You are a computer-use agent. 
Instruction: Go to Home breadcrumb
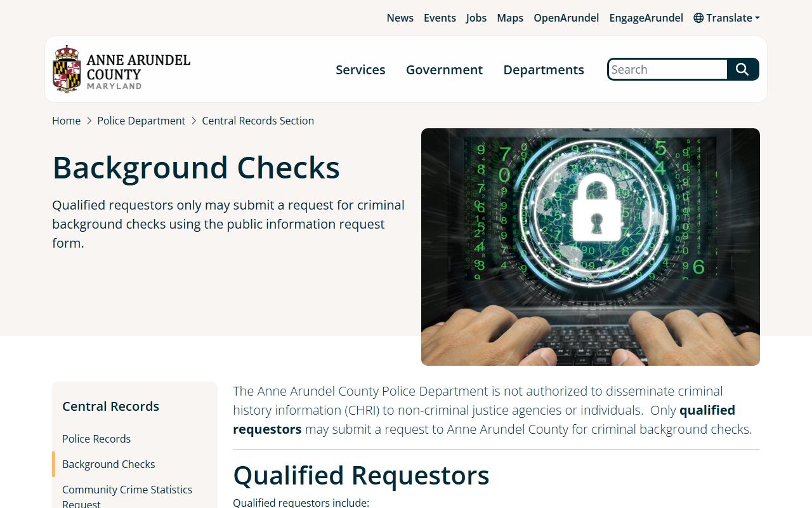point(67,121)
